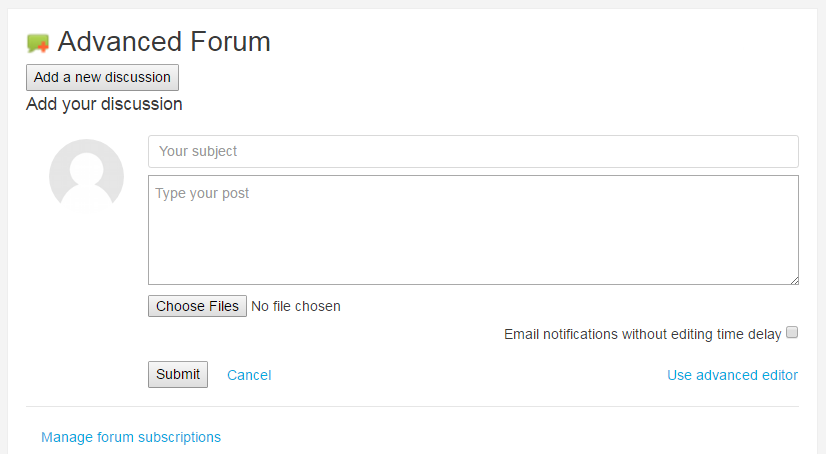Click the 'Add your discussion' heading
826x454 pixels.
pos(104,104)
